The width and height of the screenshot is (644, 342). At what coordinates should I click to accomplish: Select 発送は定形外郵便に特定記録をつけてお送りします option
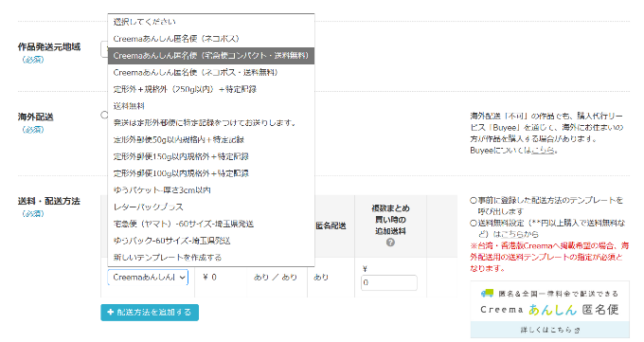pos(211,123)
